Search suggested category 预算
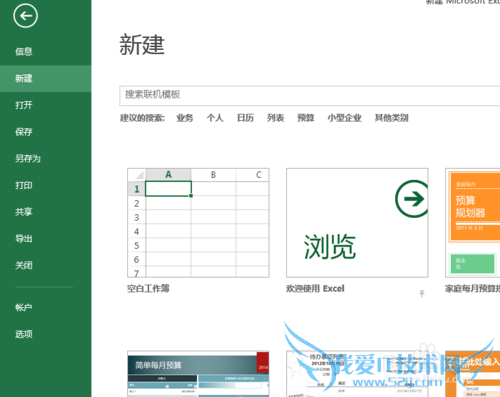This screenshot has width=500, height=397. click(x=306, y=118)
